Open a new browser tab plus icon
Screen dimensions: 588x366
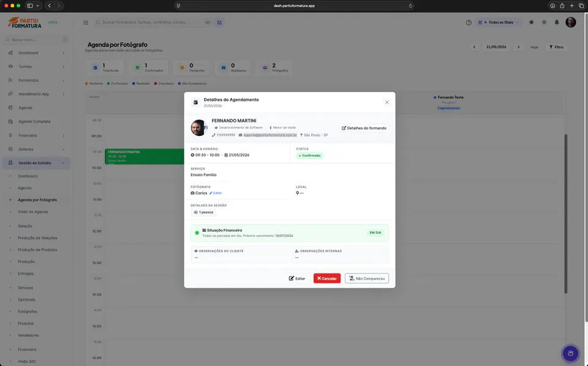coord(572,6)
